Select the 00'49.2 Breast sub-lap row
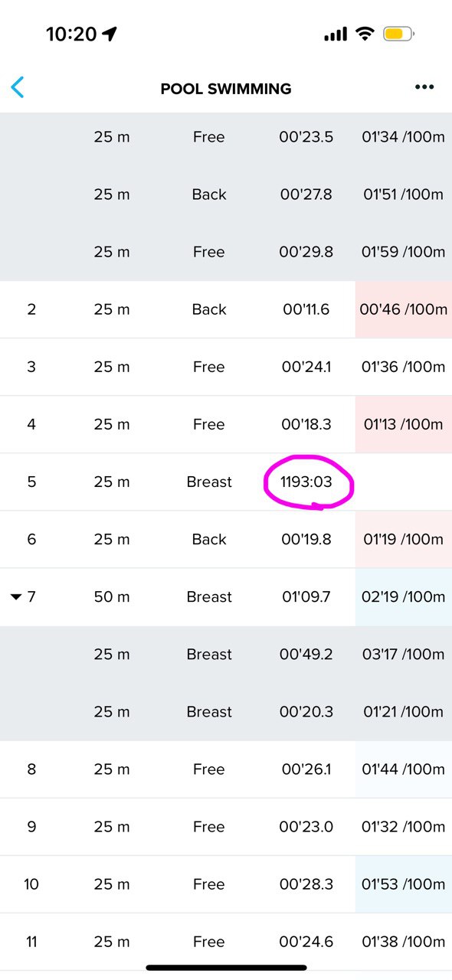This screenshot has width=452, height=980. click(x=226, y=655)
